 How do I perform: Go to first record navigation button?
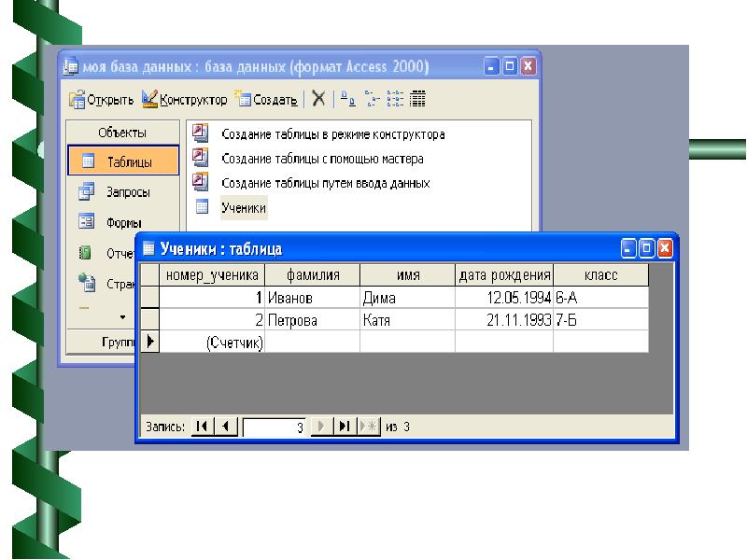(x=202, y=427)
